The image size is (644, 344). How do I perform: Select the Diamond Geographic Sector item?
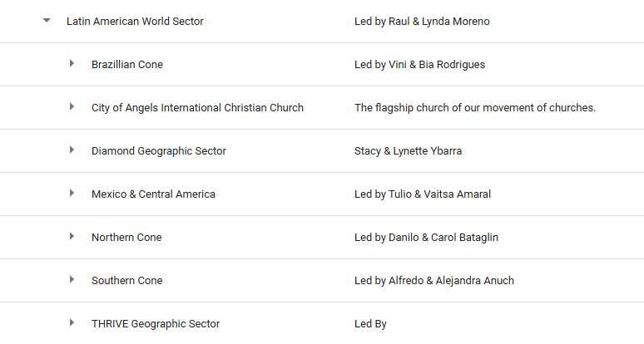tap(159, 151)
